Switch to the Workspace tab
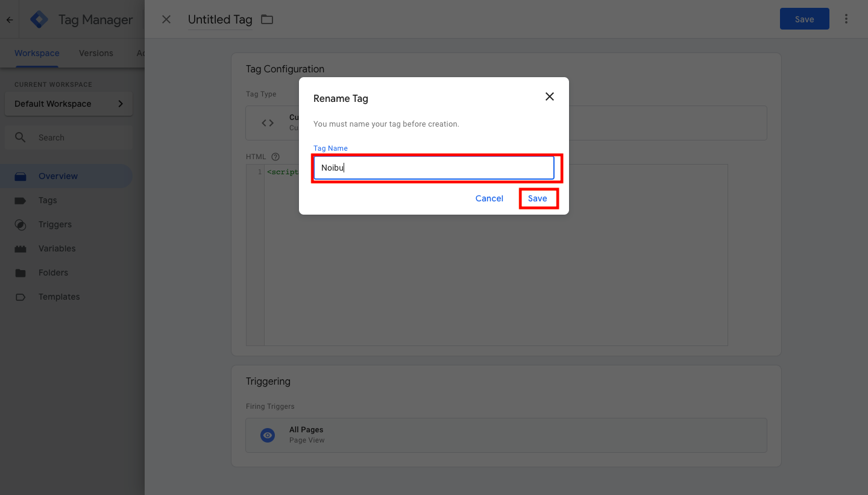Screen dimensions: 868x495 coord(37,53)
